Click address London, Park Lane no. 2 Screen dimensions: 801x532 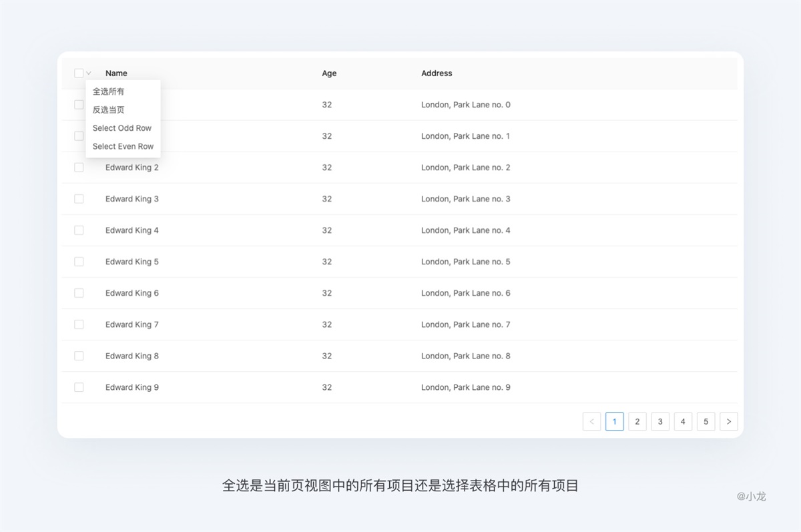pos(466,168)
